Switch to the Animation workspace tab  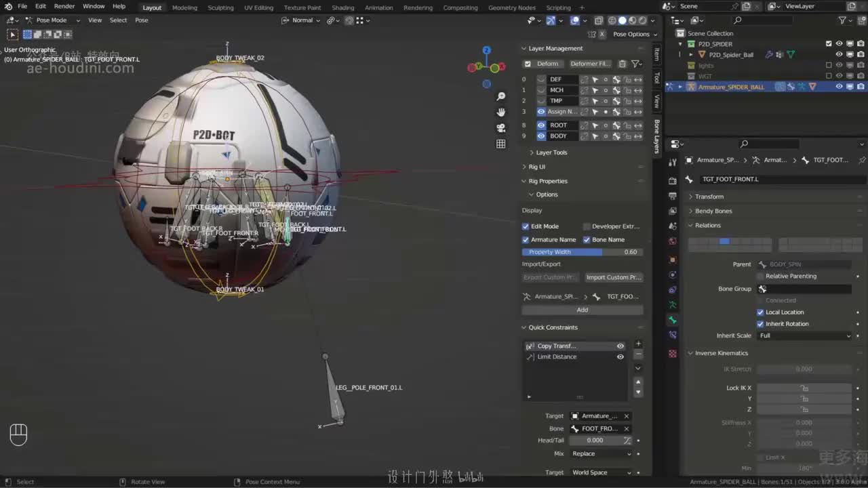(x=378, y=7)
